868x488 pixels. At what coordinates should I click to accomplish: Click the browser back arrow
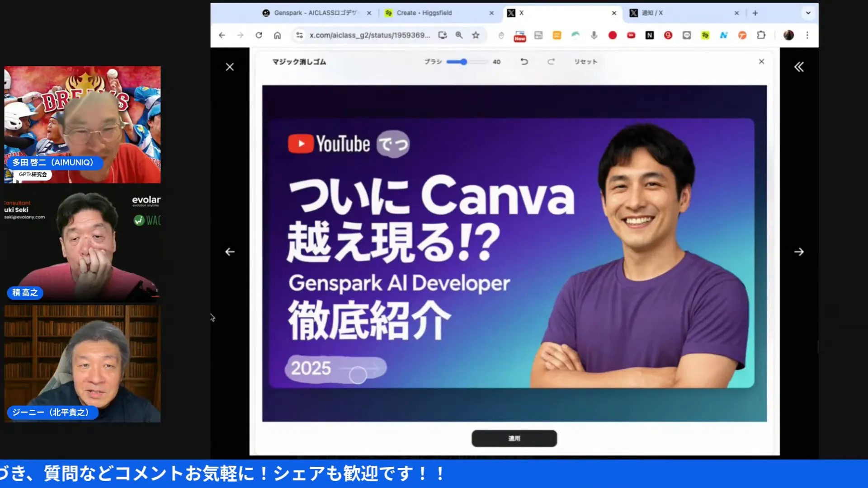pos(222,35)
